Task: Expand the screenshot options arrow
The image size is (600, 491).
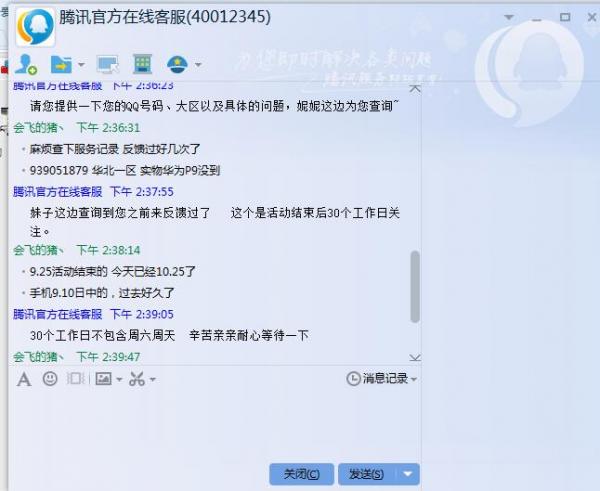Action: tap(153, 379)
